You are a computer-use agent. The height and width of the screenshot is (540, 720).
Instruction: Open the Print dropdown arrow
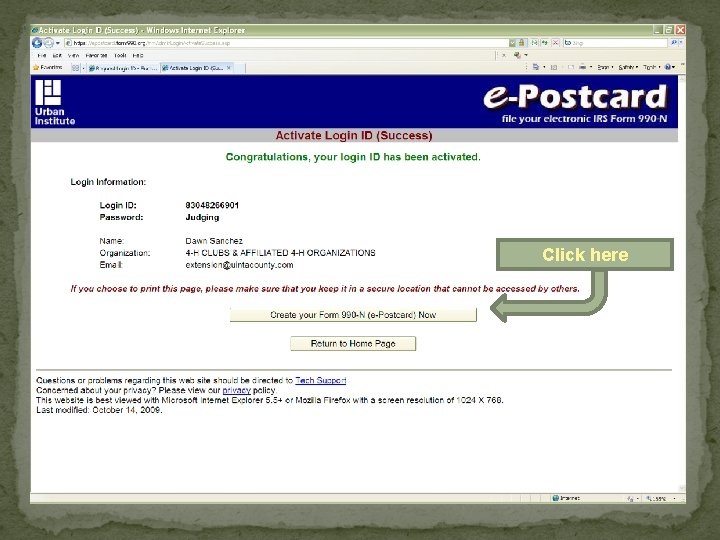591,67
